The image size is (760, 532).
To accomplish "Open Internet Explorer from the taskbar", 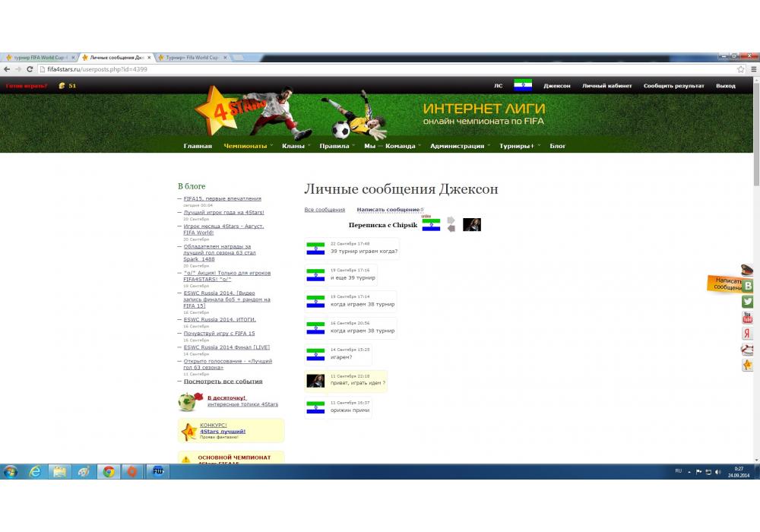I will coord(35,471).
